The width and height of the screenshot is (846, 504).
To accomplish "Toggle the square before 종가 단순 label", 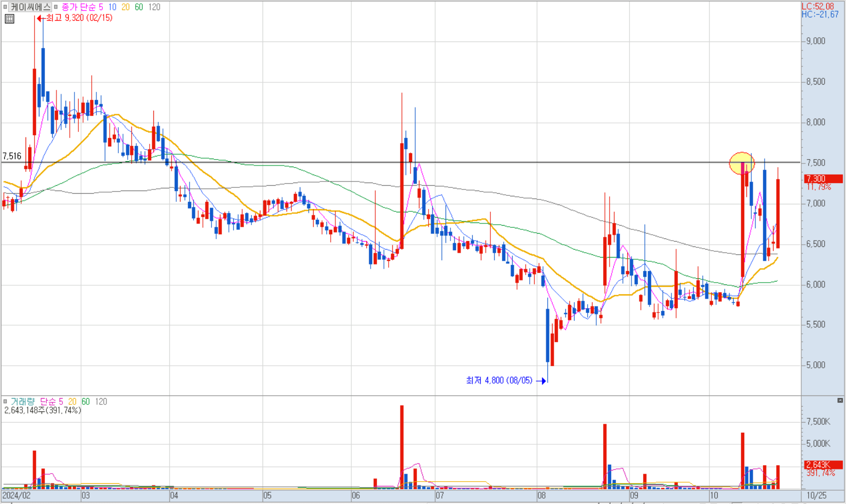I will [x=56, y=7].
